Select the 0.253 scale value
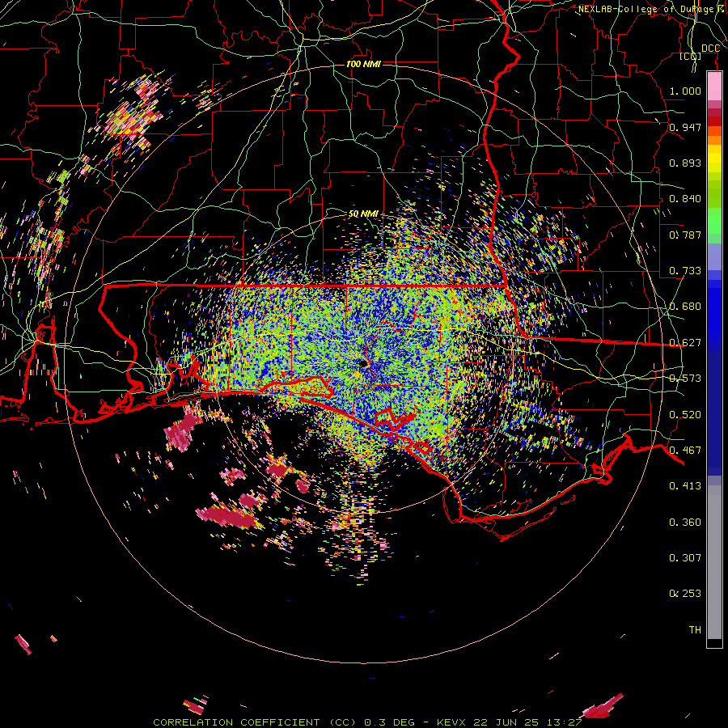Screen dimensions: 728x728 click(685, 594)
